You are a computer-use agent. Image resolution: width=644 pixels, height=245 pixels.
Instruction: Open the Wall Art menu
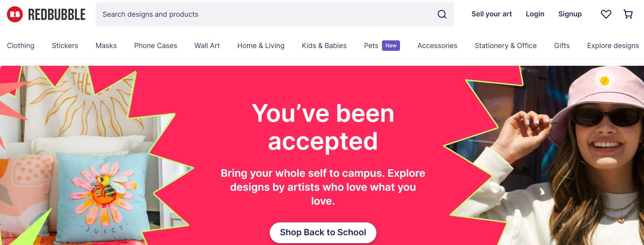(x=207, y=46)
